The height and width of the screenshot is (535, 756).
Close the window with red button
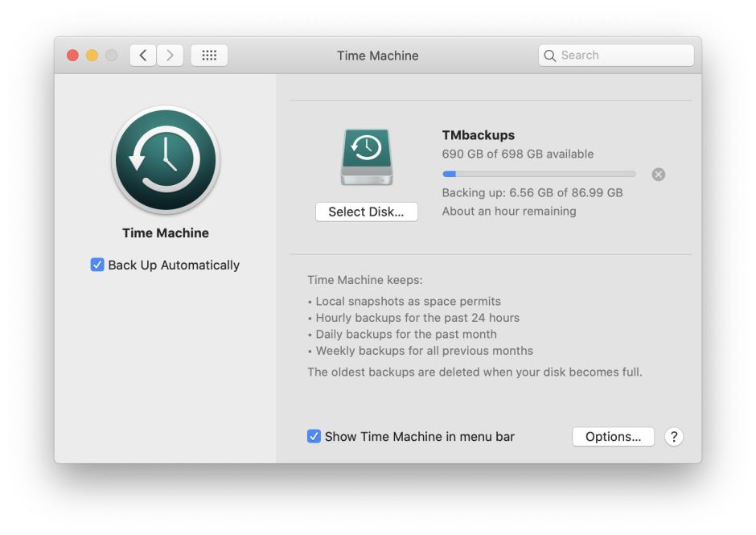coord(73,56)
